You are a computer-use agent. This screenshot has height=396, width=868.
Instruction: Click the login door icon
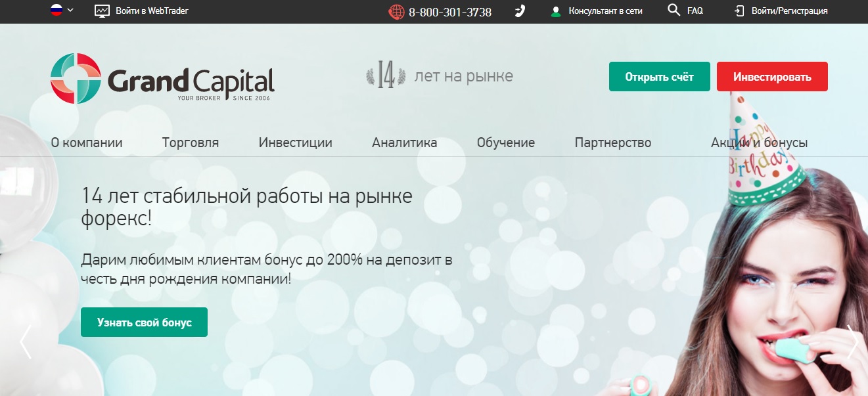(x=739, y=11)
